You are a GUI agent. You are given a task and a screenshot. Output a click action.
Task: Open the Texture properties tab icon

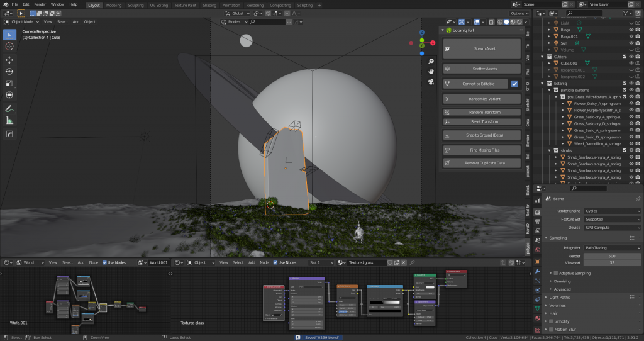538,330
